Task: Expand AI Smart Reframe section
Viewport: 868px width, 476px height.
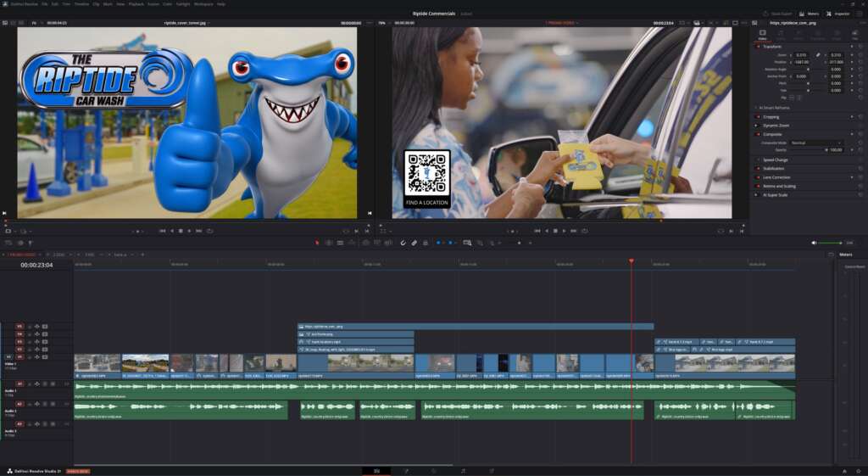Action: 757,108
